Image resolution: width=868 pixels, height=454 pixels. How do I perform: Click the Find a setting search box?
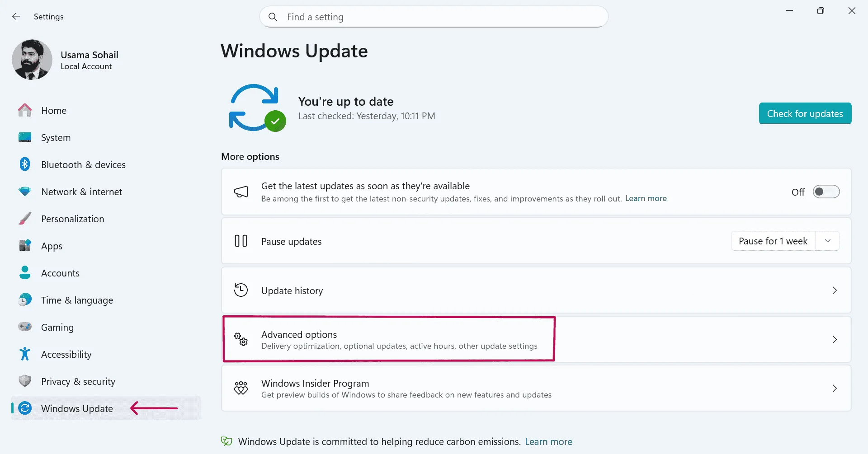pos(434,17)
